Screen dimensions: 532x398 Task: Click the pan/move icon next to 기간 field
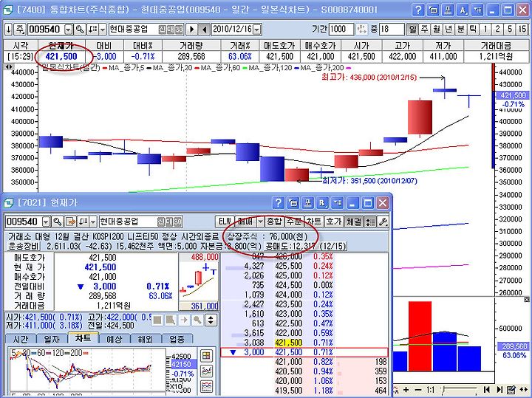click(361, 29)
